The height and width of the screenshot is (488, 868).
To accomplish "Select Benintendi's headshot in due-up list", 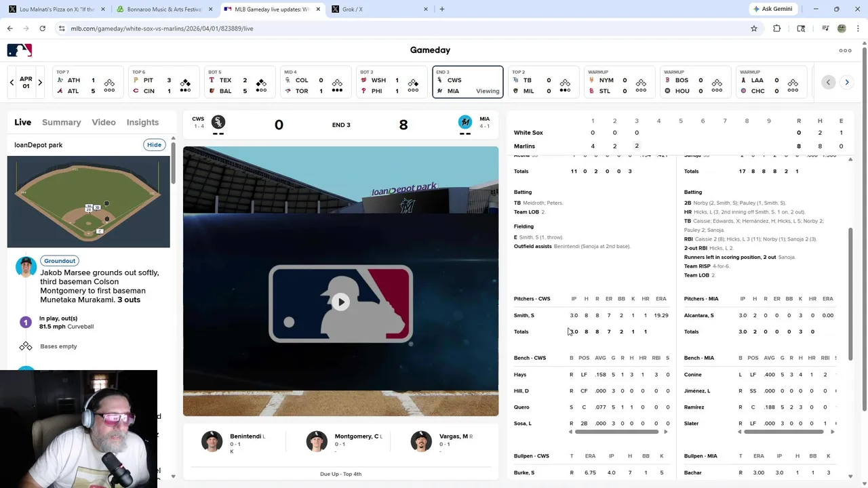I will pos(212,441).
